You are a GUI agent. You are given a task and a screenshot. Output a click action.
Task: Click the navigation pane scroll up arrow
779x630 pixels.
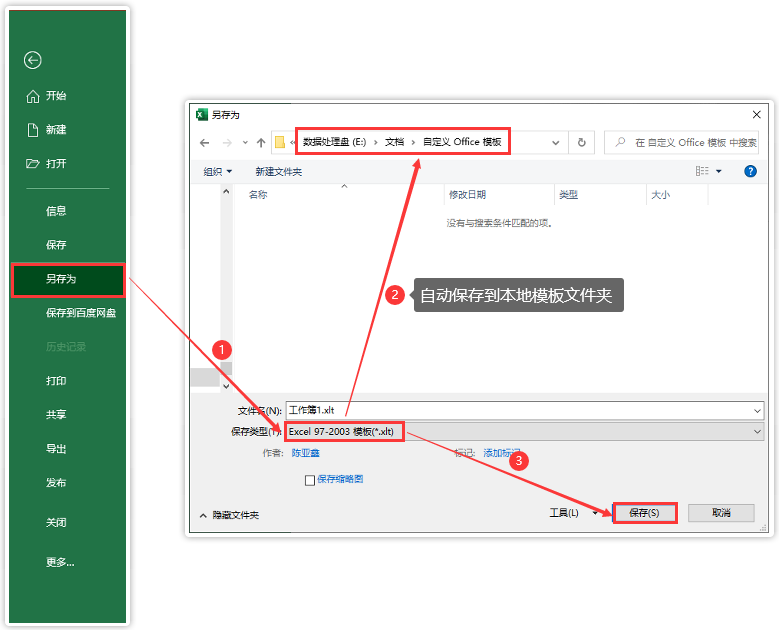[x=226, y=191]
